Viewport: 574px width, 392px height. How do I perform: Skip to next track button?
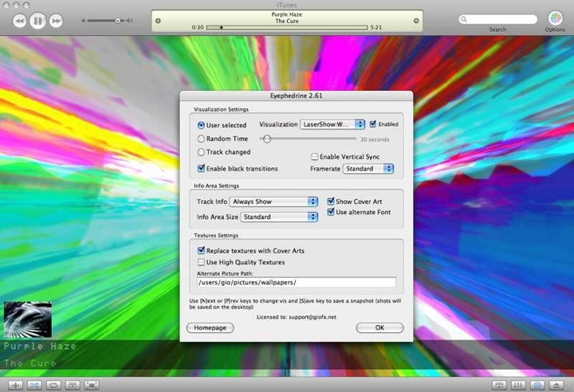click(56, 21)
